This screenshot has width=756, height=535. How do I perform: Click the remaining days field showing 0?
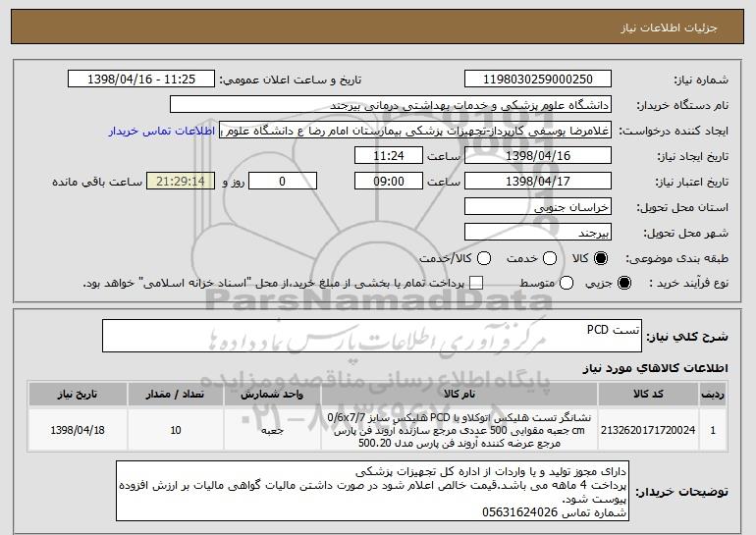pyautogui.click(x=283, y=182)
